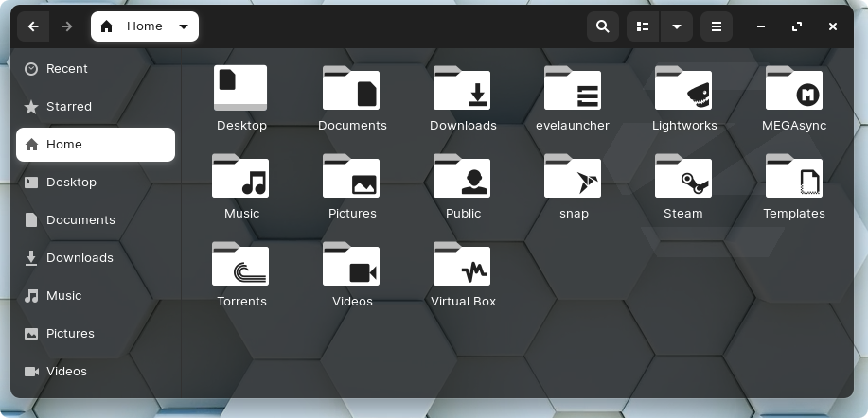
Task: Open Desktop from the sidebar
Action: tap(96, 183)
